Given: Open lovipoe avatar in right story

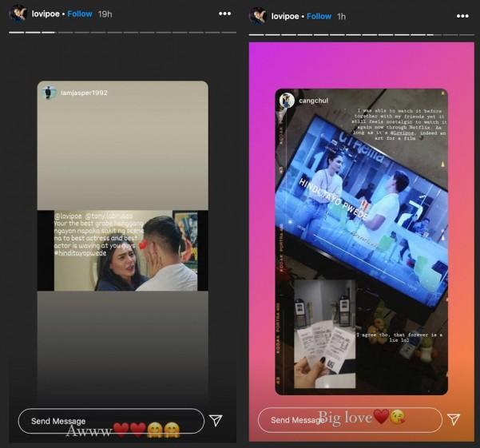Looking at the screenshot, I should [x=257, y=16].
